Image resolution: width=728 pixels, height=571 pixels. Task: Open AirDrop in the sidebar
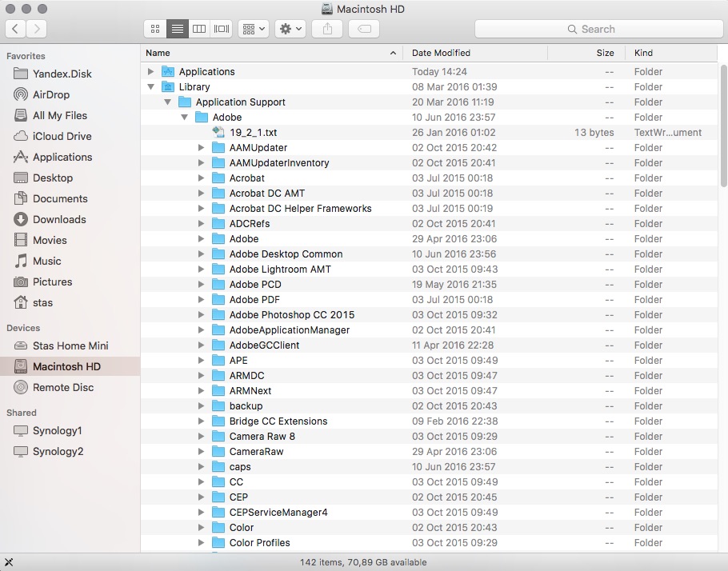click(x=70, y=94)
